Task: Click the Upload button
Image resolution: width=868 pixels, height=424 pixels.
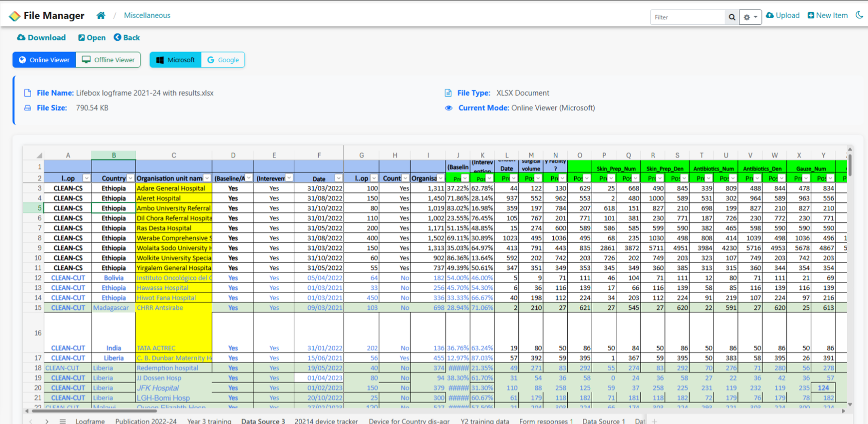Action: tap(783, 16)
